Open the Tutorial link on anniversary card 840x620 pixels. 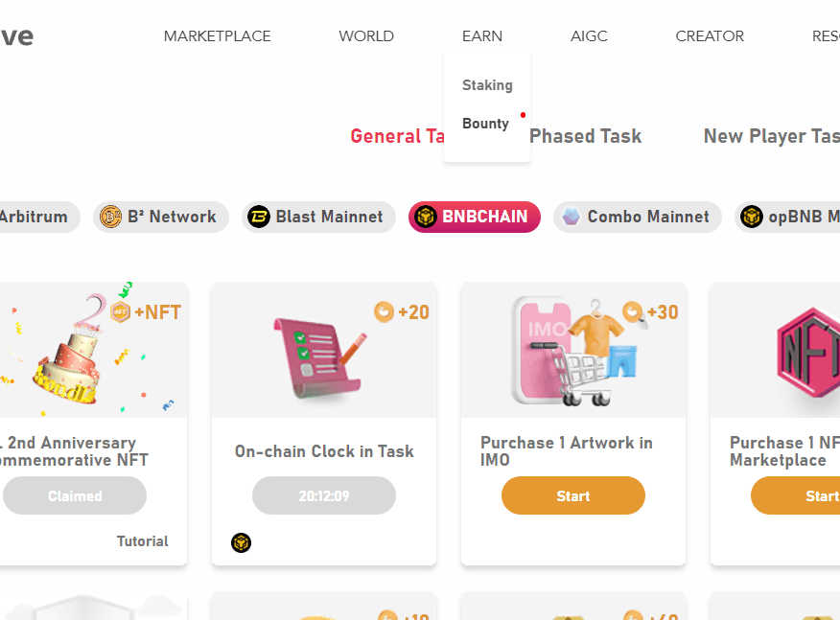click(x=142, y=541)
